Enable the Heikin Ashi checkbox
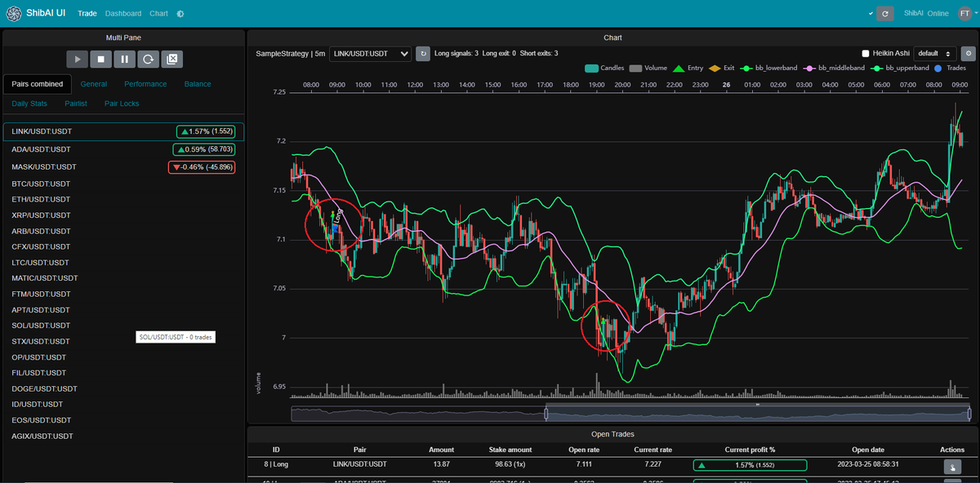980x483 pixels. point(866,53)
